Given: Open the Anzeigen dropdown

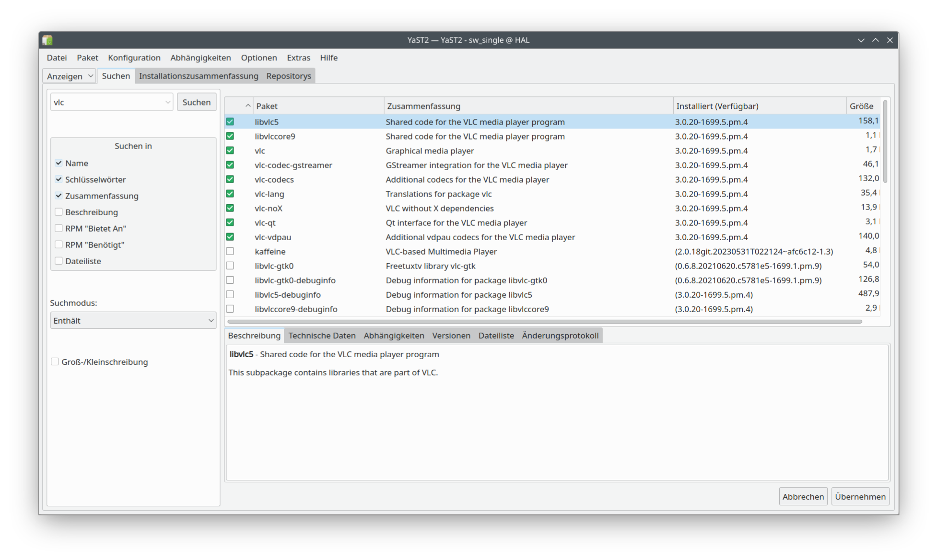Looking at the screenshot, I should 70,76.
